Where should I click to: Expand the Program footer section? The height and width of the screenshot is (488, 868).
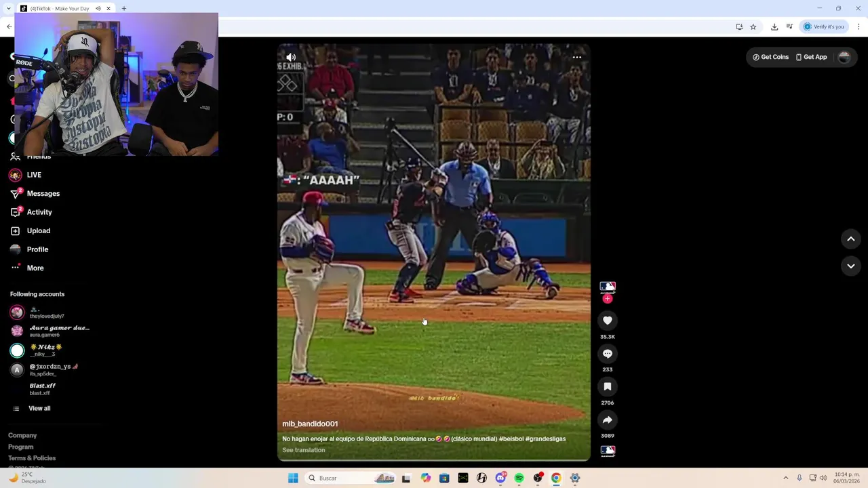(20, 447)
